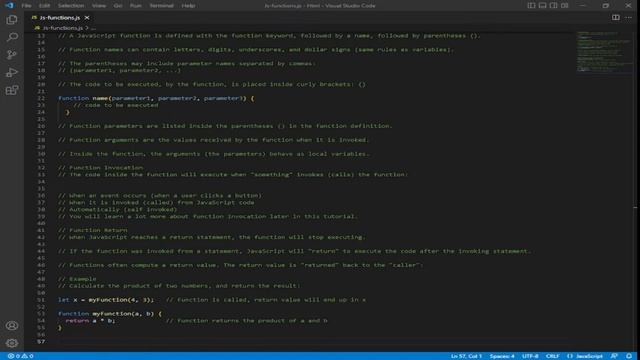Click the VS Code logo icon
Viewport: 640px width, 360px height.
pos(9,6)
